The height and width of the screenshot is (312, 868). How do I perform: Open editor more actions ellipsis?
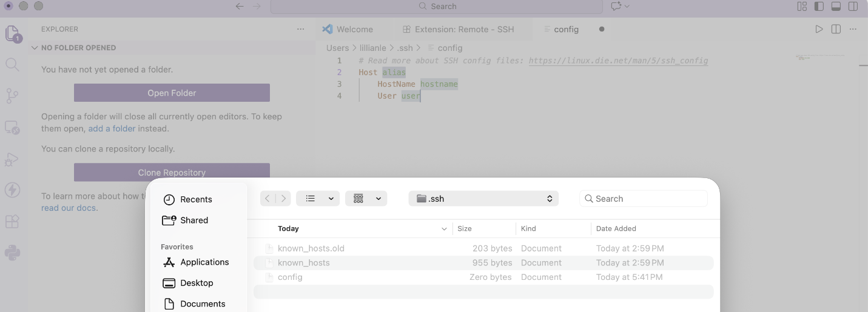coord(853,29)
